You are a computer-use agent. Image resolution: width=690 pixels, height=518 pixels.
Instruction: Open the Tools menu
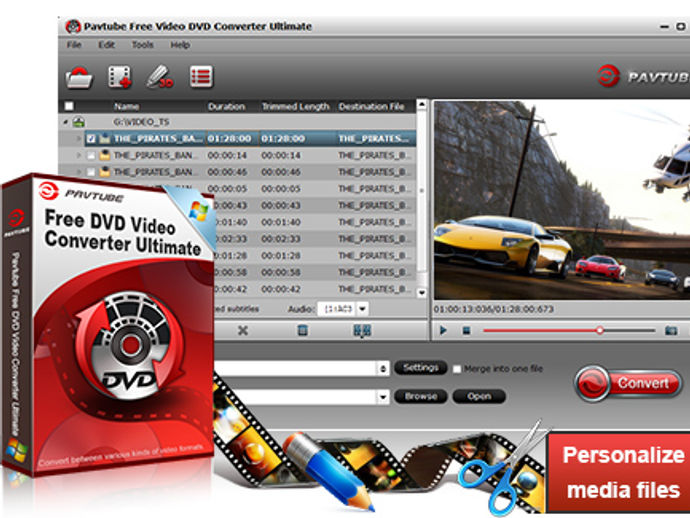click(x=143, y=44)
